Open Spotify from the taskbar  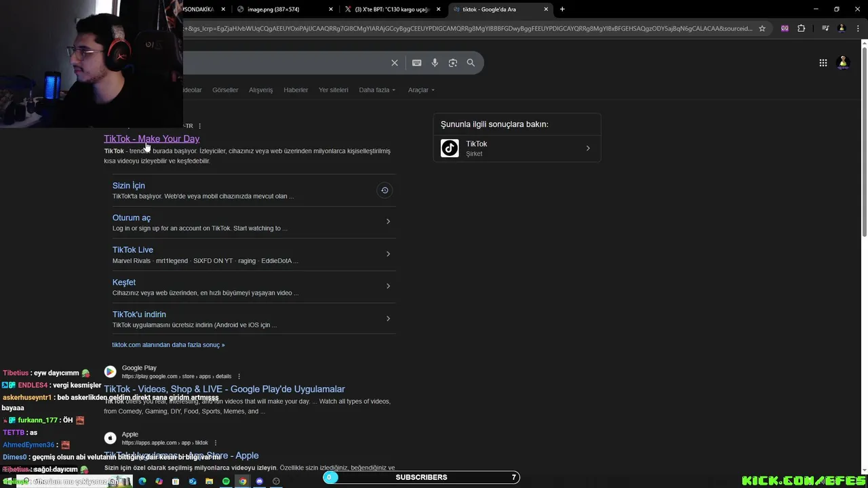(x=226, y=481)
